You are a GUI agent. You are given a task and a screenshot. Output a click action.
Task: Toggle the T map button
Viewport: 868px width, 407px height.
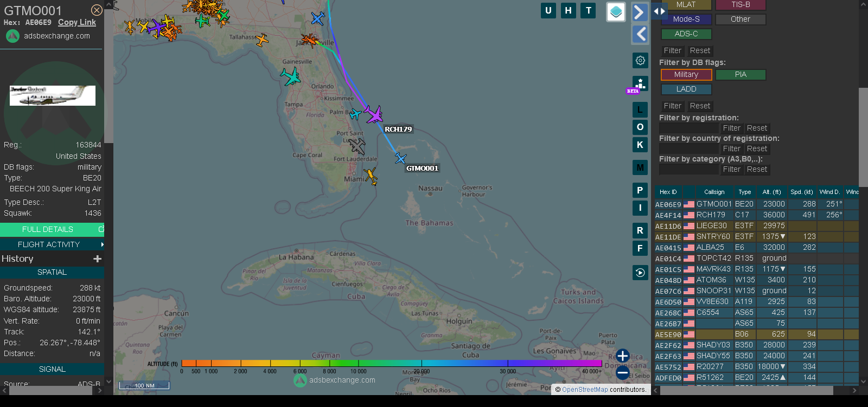[589, 10]
